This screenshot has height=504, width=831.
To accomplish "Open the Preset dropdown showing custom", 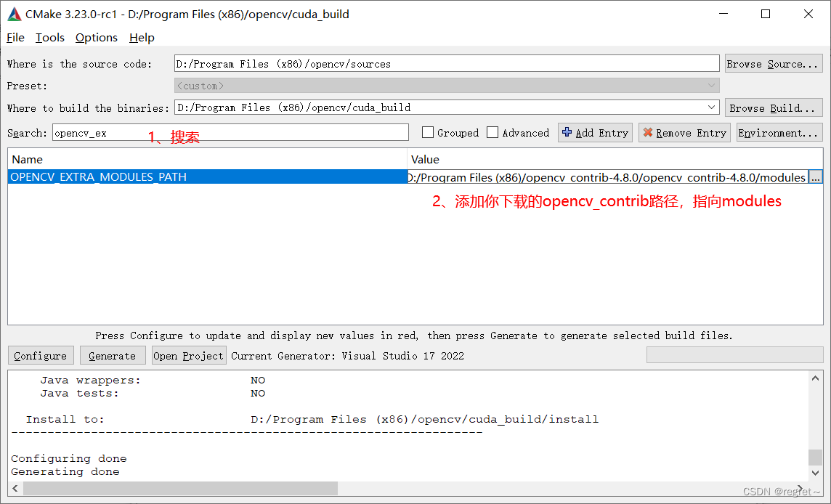I will pyautogui.click(x=710, y=86).
